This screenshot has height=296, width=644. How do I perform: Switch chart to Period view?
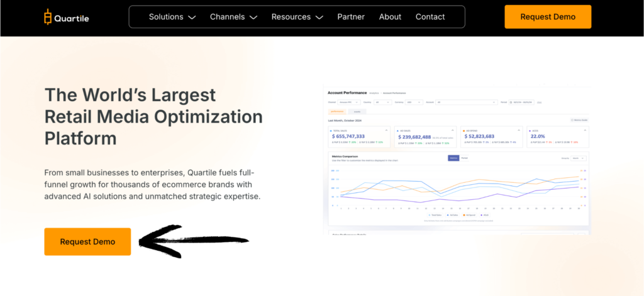464,158
